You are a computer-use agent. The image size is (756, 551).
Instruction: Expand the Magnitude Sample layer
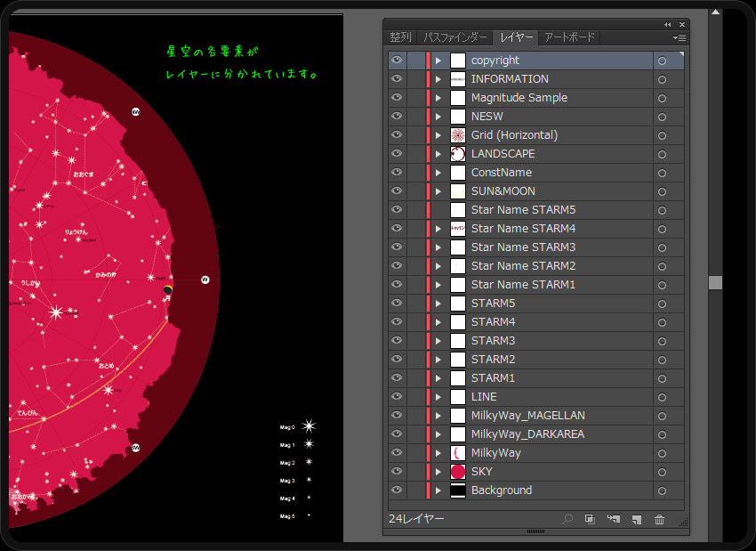tap(438, 98)
